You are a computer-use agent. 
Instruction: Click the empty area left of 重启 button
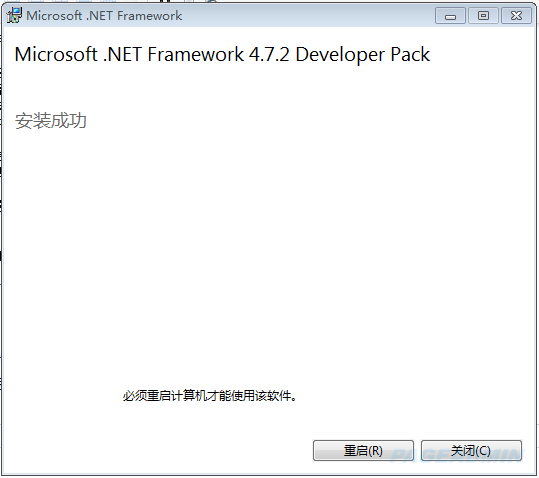pyautogui.click(x=158, y=451)
